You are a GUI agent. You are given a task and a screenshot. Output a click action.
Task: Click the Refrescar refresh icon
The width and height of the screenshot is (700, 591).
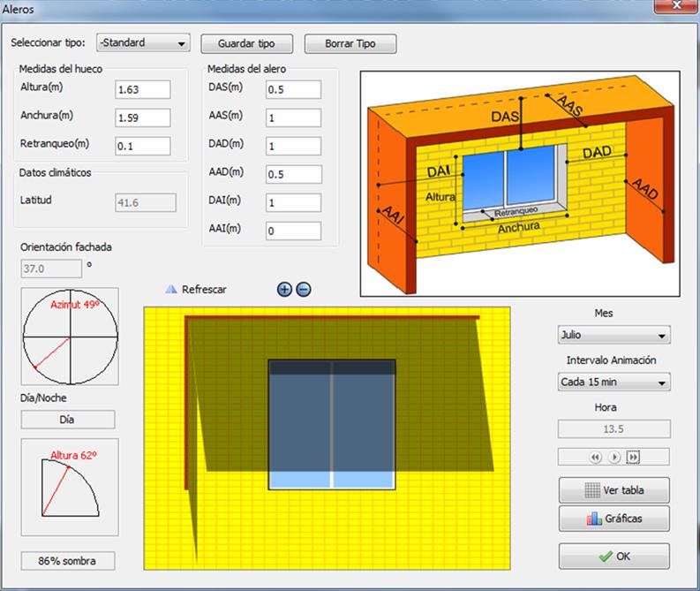(x=171, y=289)
